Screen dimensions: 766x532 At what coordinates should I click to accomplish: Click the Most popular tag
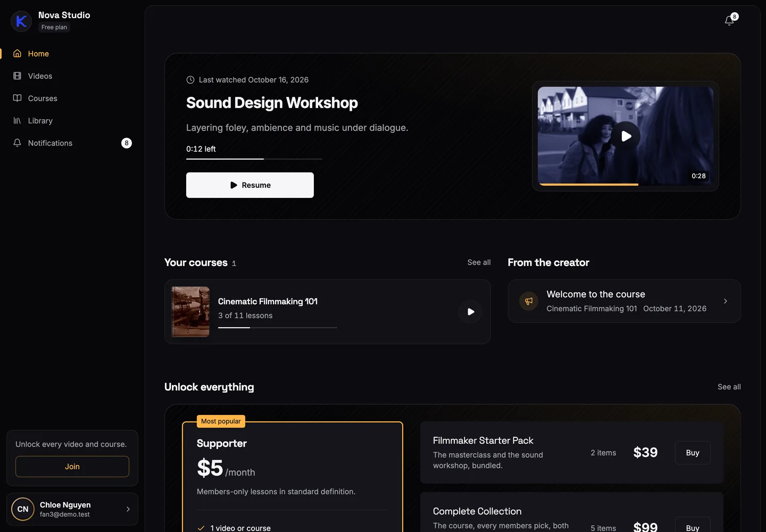(x=221, y=421)
